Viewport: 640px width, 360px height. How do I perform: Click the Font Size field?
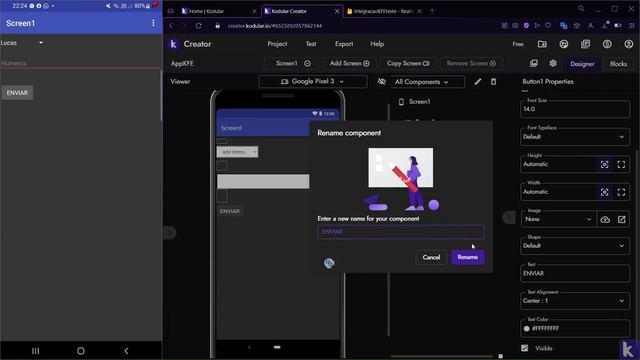[575, 109]
